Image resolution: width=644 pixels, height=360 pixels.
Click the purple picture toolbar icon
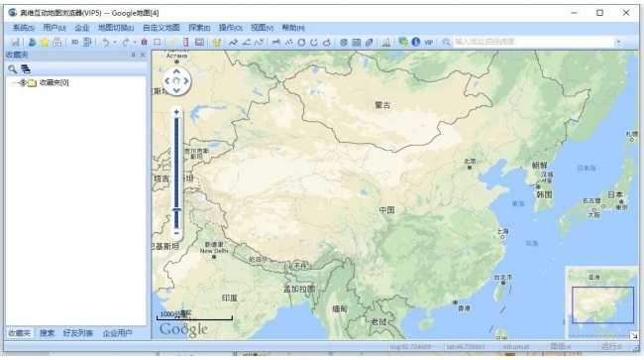(199, 42)
